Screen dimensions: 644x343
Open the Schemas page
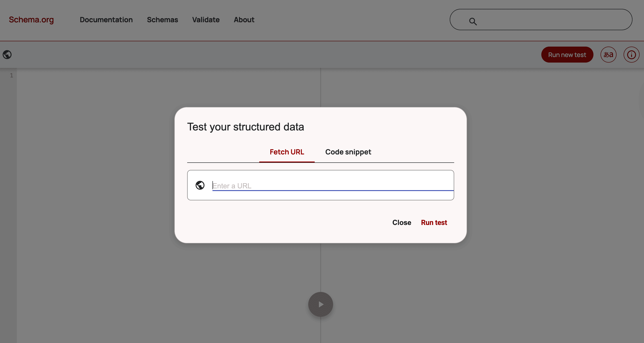[162, 20]
